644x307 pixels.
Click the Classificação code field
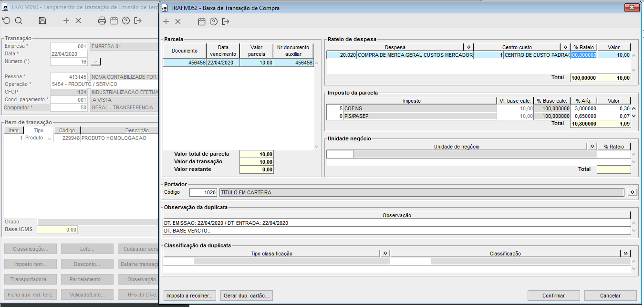tap(410, 261)
